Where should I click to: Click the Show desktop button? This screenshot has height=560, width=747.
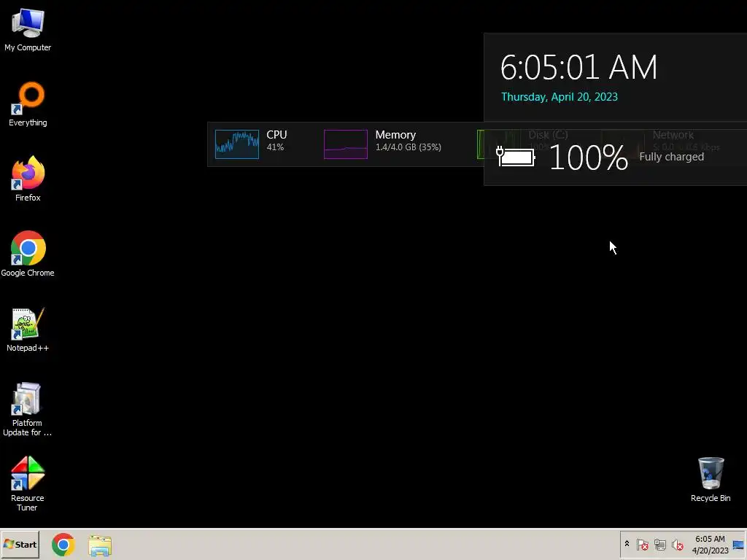pos(738,544)
